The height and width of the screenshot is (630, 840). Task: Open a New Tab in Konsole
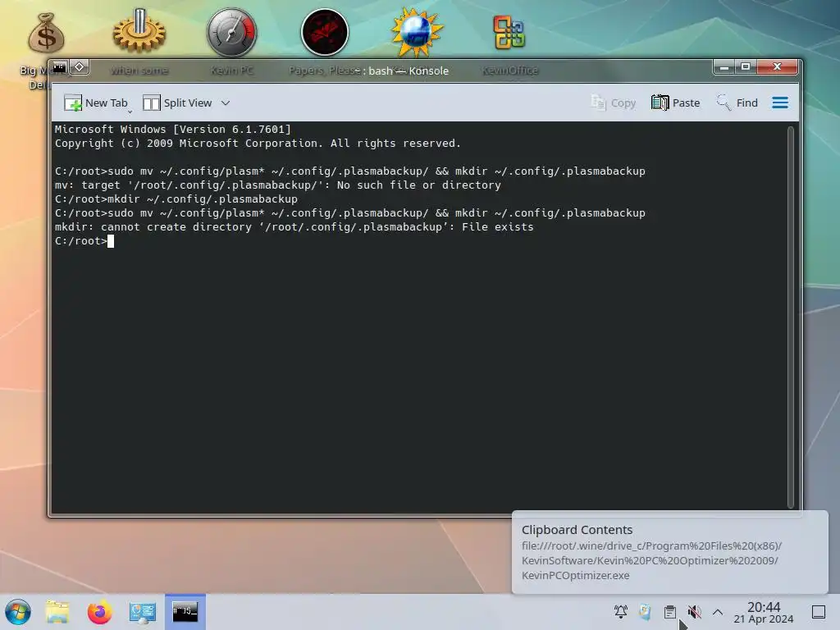pyautogui.click(x=96, y=103)
